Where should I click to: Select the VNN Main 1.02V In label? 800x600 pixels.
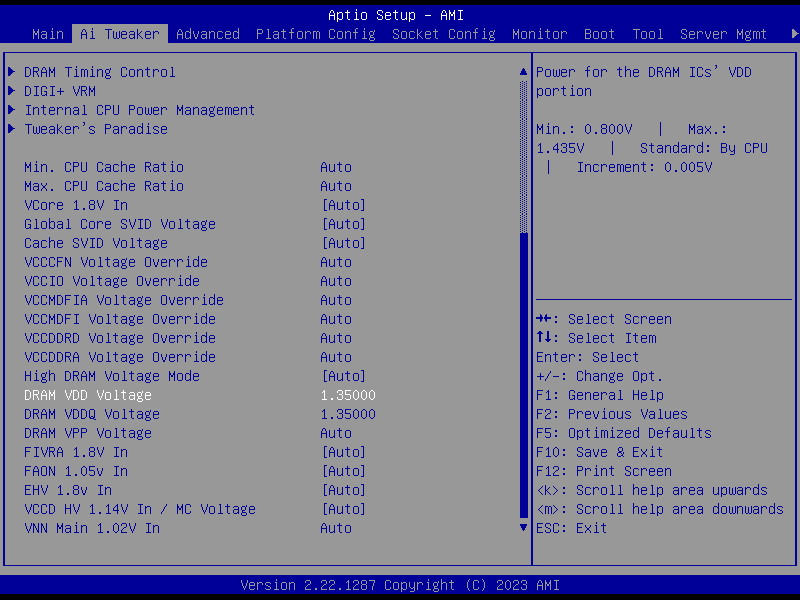click(x=92, y=528)
